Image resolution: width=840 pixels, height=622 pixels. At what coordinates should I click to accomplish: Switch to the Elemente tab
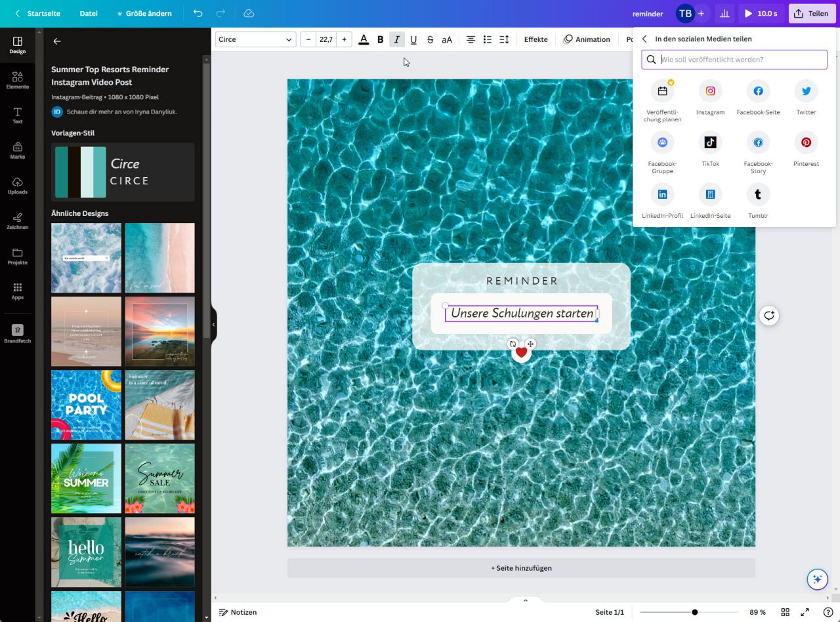18,80
